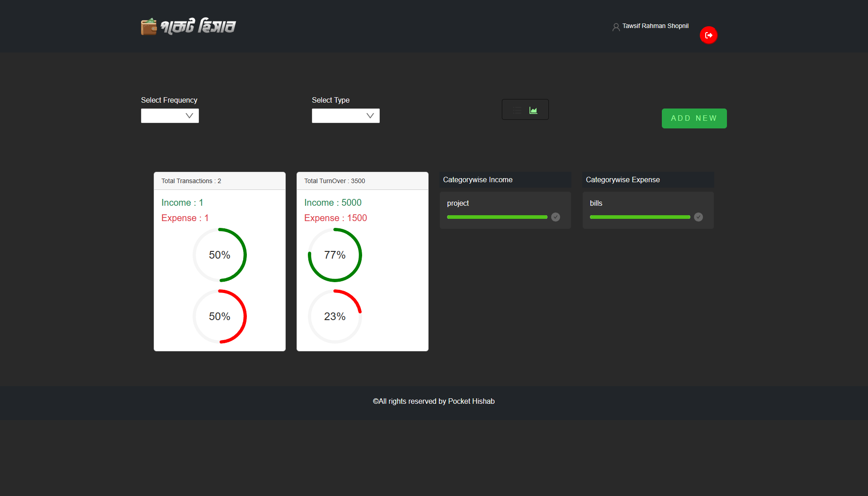This screenshot has width=868, height=496.
Task: Click the Tawsif Rahman Shopnil username
Action: click(655, 26)
